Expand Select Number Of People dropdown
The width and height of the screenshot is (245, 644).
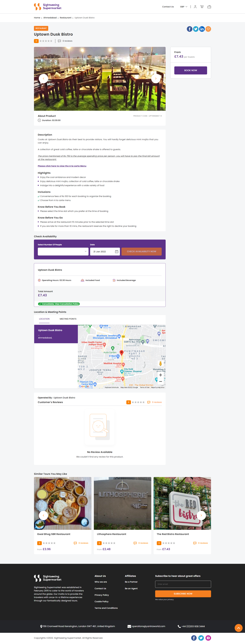coord(63,251)
